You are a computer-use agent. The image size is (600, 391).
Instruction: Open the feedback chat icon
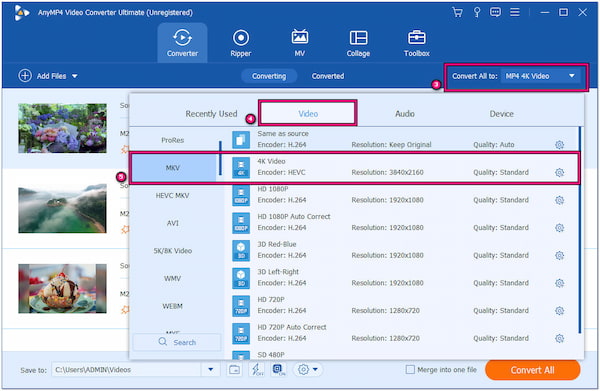click(495, 12)
